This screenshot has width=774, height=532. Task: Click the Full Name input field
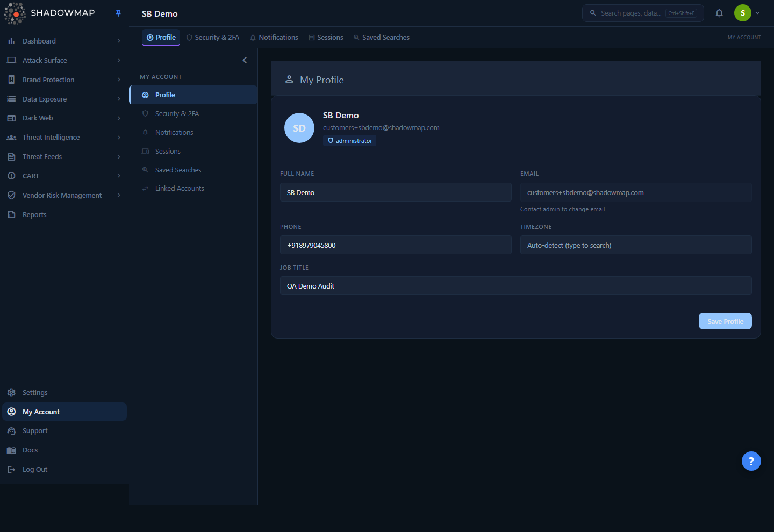[396, 192]
